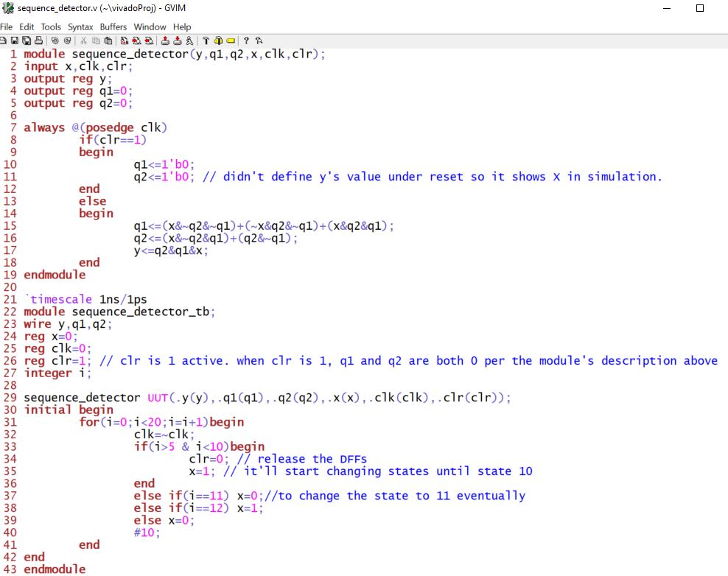Open the Syntax menu
The height and width of the screenshot is (576, 728).
click(x=80, y=27)
